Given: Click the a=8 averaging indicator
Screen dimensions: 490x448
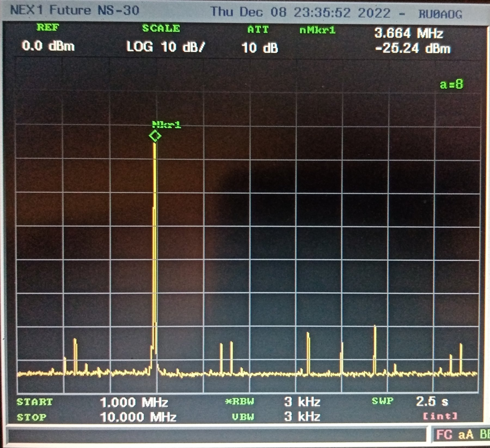Looking at the screenshot, I should pyautogui.click(x=451, y=84).
